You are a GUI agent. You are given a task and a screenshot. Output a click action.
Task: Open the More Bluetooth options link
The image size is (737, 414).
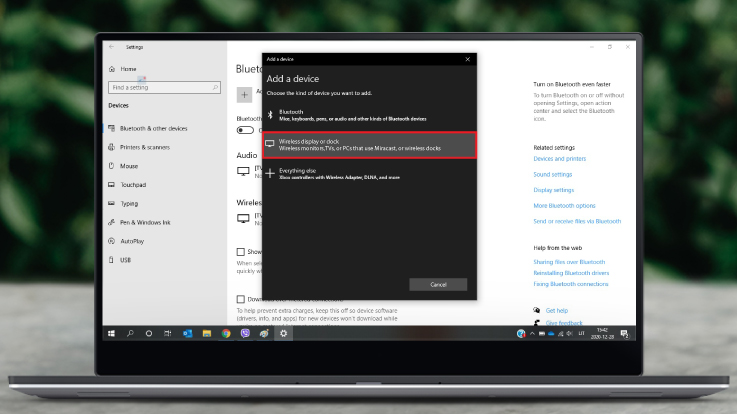pyautogui.click(x=564, y=205)
